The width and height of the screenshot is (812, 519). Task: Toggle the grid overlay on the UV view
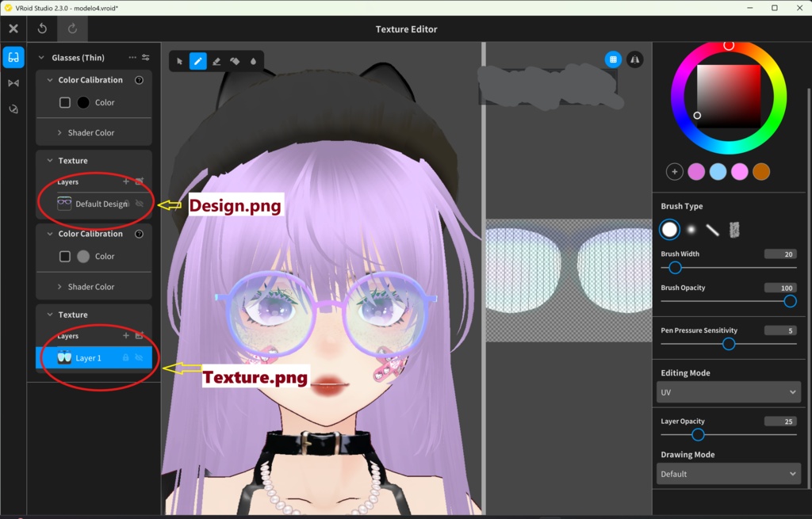tap(613, 59)
